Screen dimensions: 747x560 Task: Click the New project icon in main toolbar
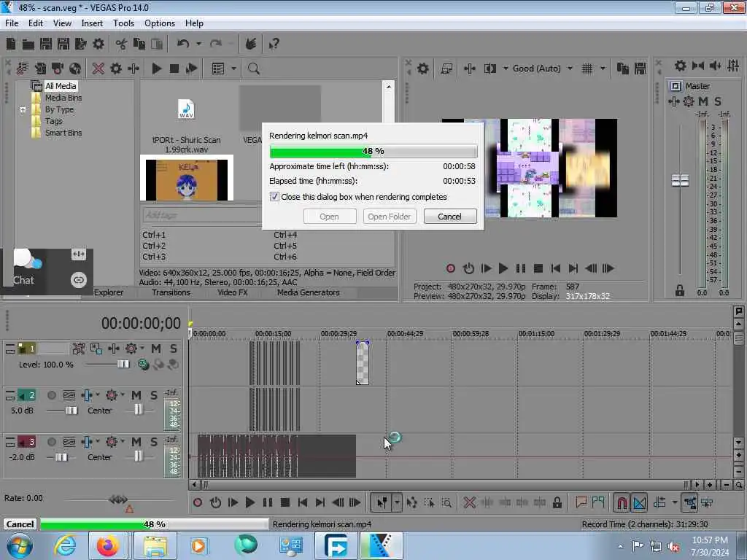(11, 44)
